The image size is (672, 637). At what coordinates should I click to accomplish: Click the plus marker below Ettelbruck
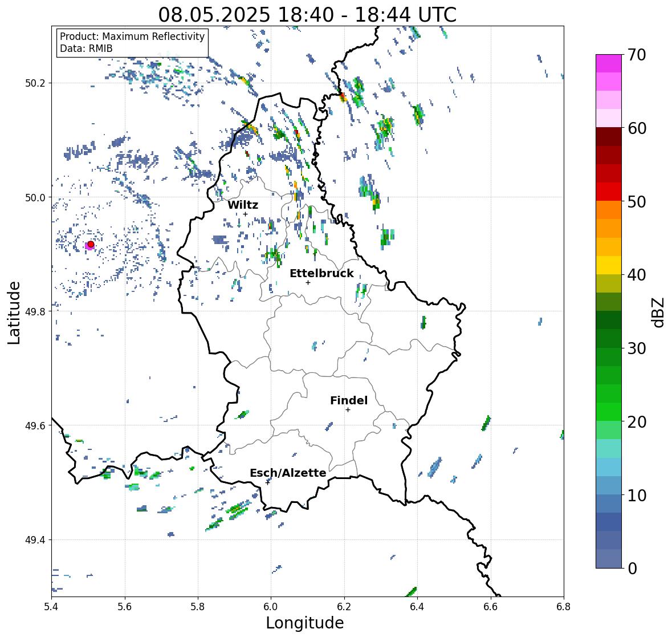coord(308,282)
